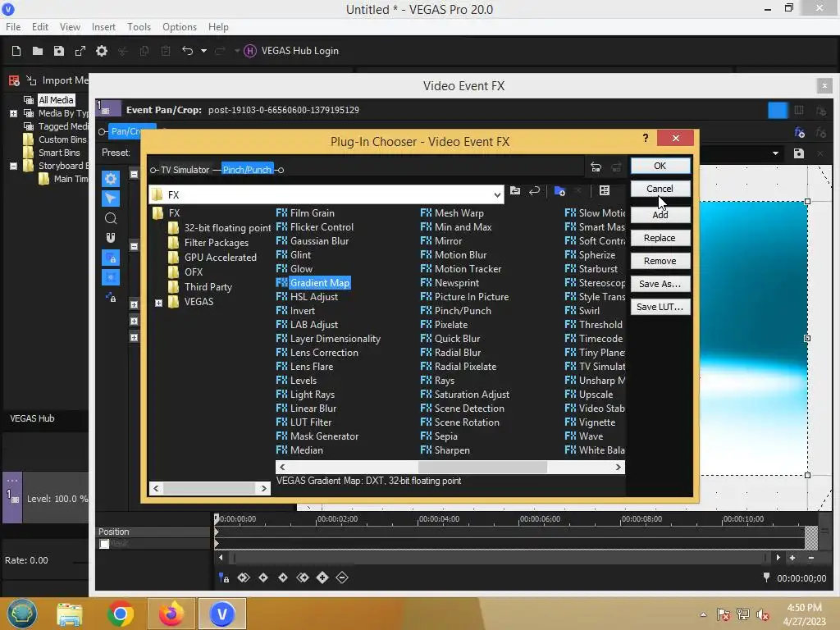Click the Render As export icon
The width and height of the screenshot is (840, 630).
80,51
